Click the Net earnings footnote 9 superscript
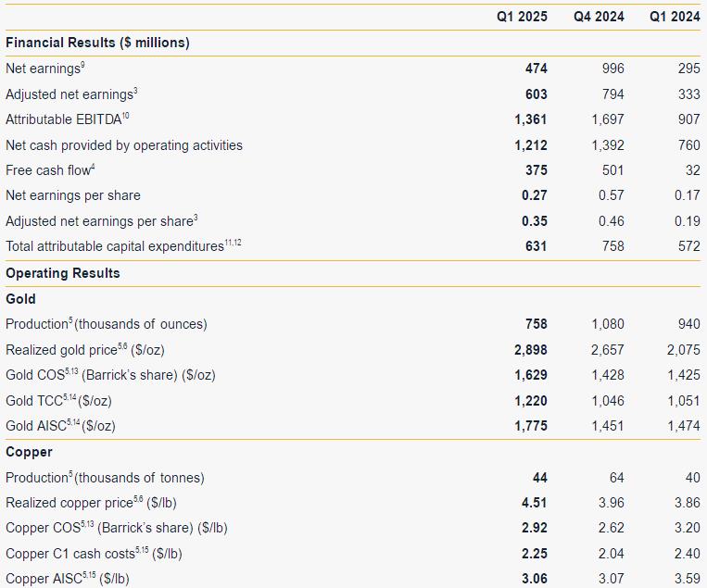707x588 pixels. (x=82, y=65)
